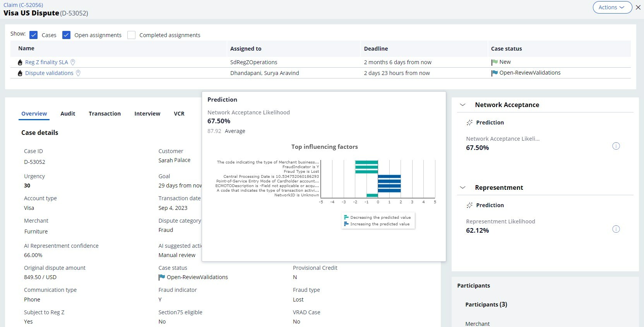Click the Decreasing the predicted value legend swatch

click(346, 218)
